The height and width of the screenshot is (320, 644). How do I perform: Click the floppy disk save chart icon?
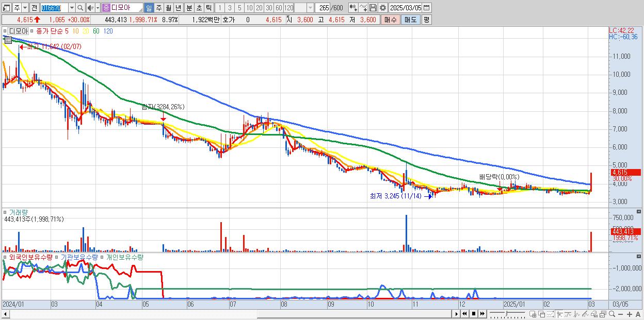click(373, 8)
